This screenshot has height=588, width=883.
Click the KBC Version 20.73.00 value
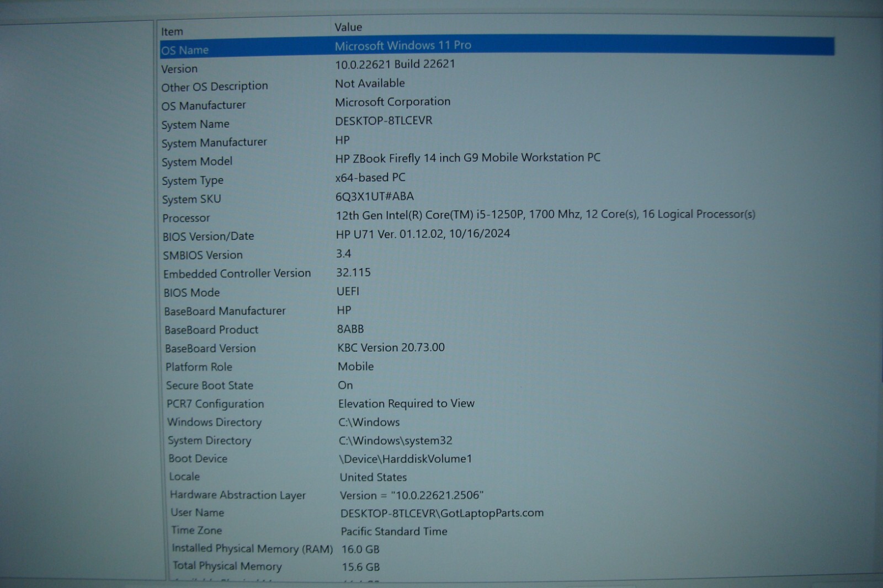tap(391, 348)
